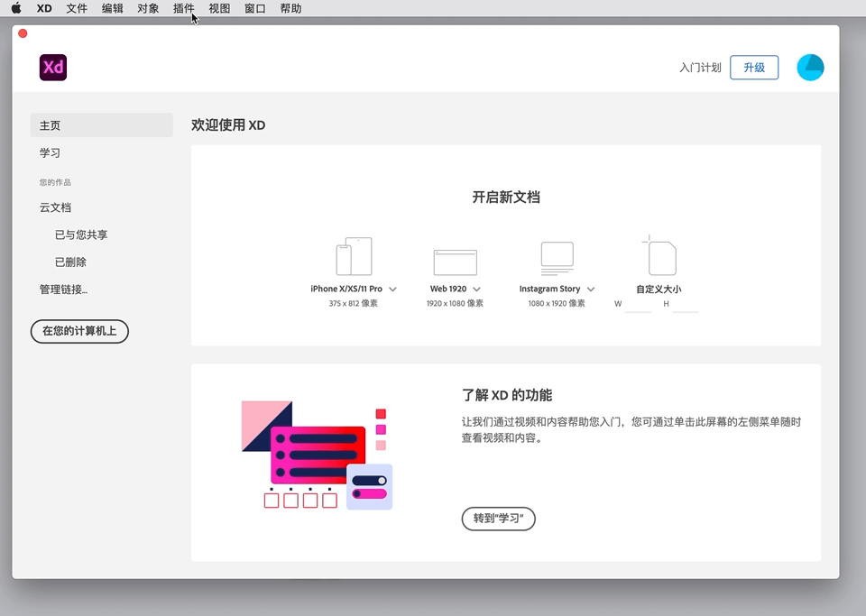The image size is (866, 616).
Task: Select the iPhone X/XS/11 Pro artboard icon
Action: pyautogui.click(x=354, y=256)
